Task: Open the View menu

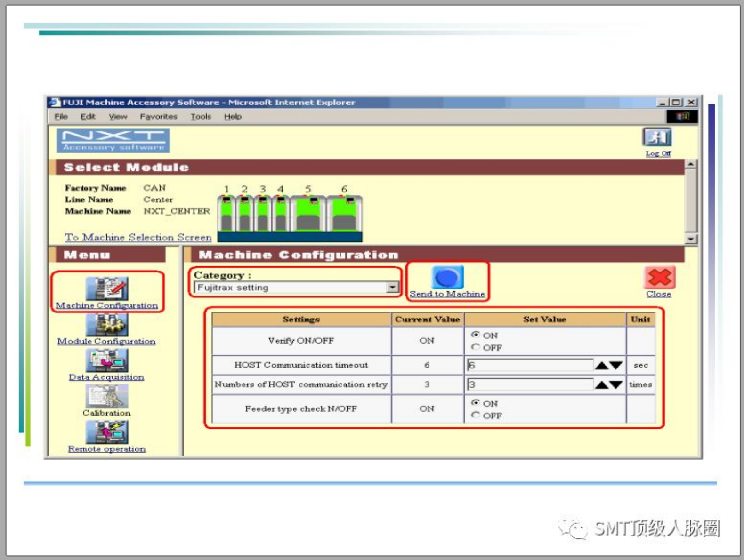Action: [118, 117]
